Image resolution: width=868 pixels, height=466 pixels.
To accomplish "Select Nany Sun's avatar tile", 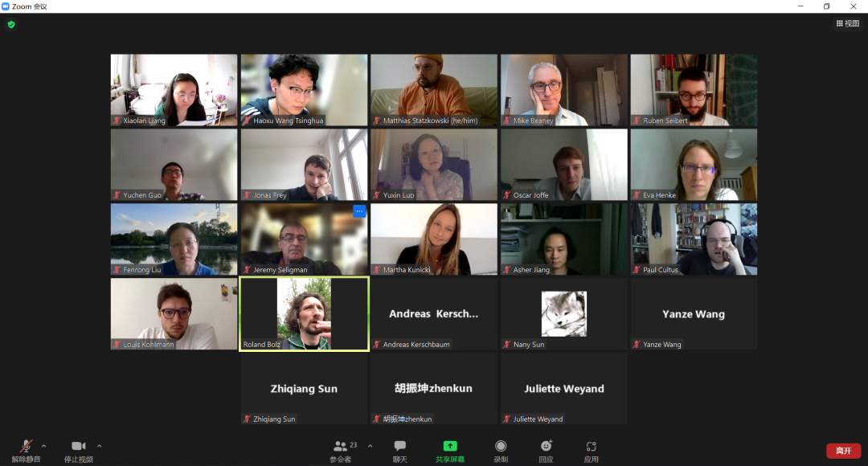I will [563, 314].
